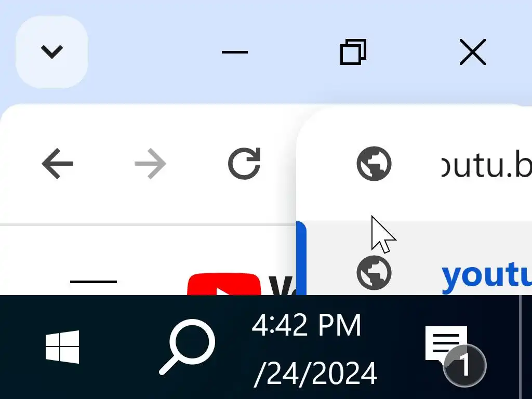Open the tab search chevron dropdown
532x399 pixels.
(52, 52)
